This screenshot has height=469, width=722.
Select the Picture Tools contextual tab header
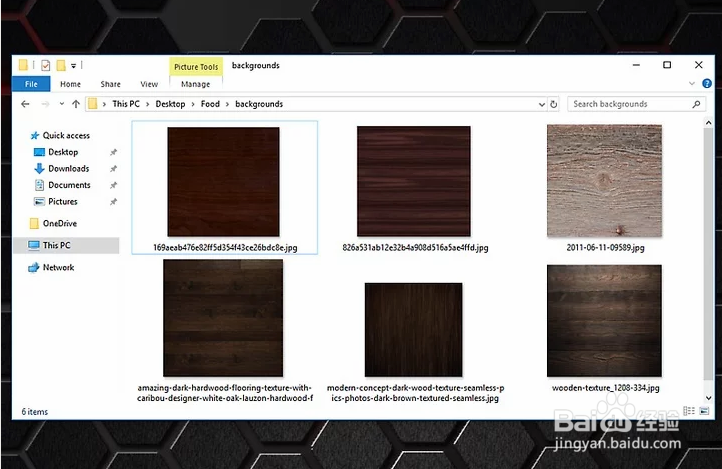coord(196,67)
